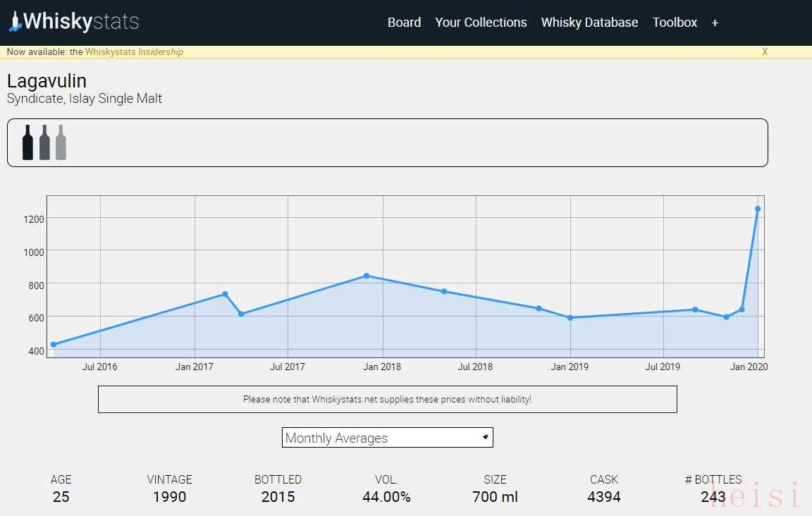Dismiss the yellow Insidership notification banner
812x516 pixels.
click(765, 51)
